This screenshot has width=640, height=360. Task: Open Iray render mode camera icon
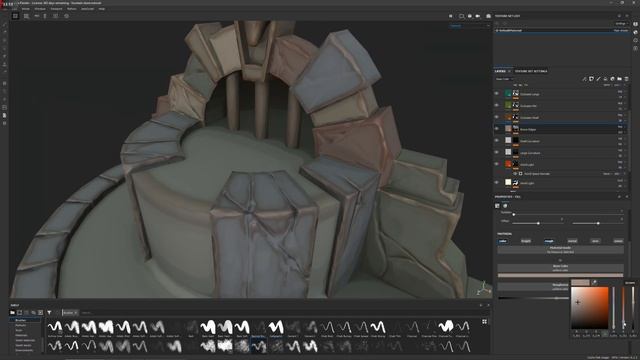[489, 16]
